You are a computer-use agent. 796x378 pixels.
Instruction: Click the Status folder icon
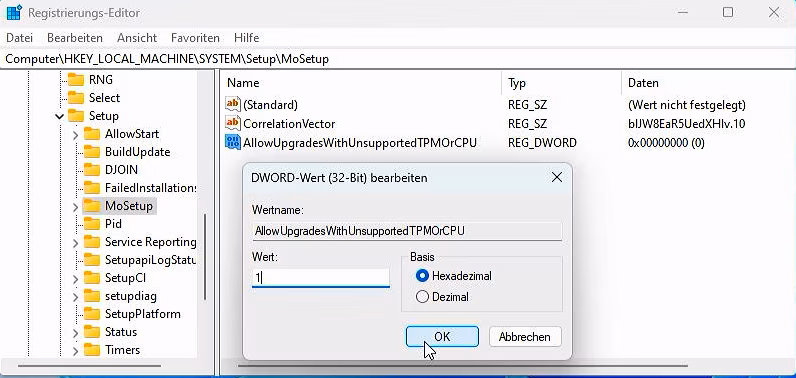point(92,332)
